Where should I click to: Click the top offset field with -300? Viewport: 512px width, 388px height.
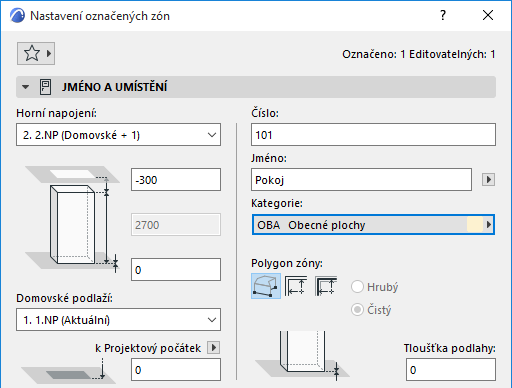pos(176,180)
